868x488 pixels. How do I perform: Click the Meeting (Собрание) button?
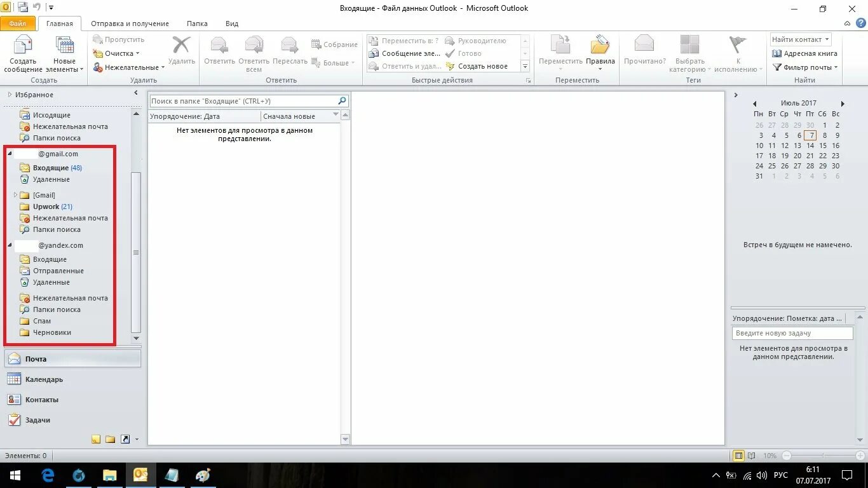(334, 44)
